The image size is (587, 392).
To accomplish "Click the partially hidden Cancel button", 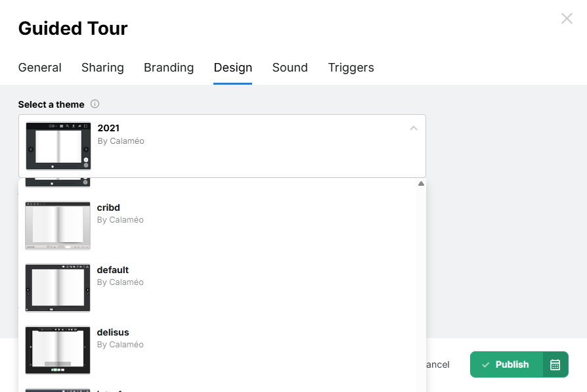I will coord(438,364).
